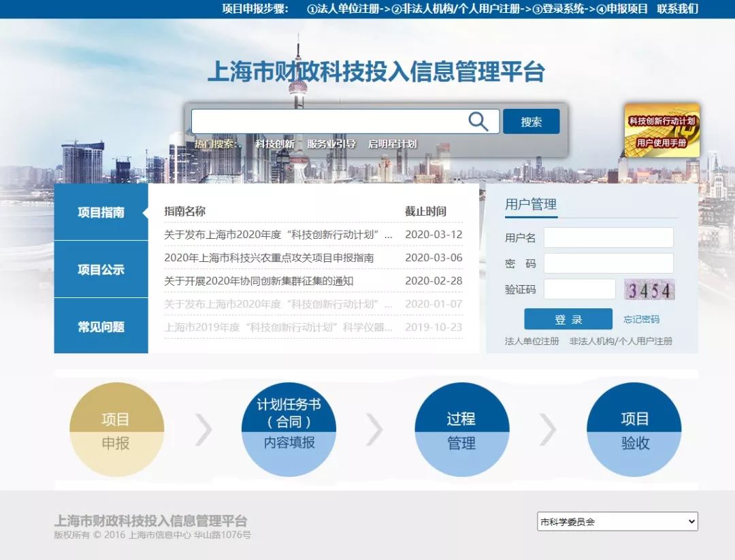The width and height of the screenshot is (735, 560).
Task: Focus the 用户名 input field
Action: coord(608,237)
